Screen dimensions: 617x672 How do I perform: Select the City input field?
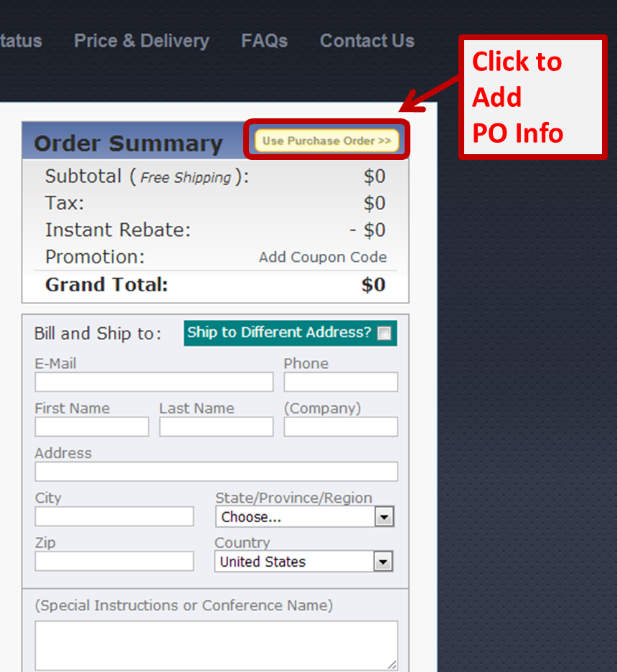(x=113, y=516)
